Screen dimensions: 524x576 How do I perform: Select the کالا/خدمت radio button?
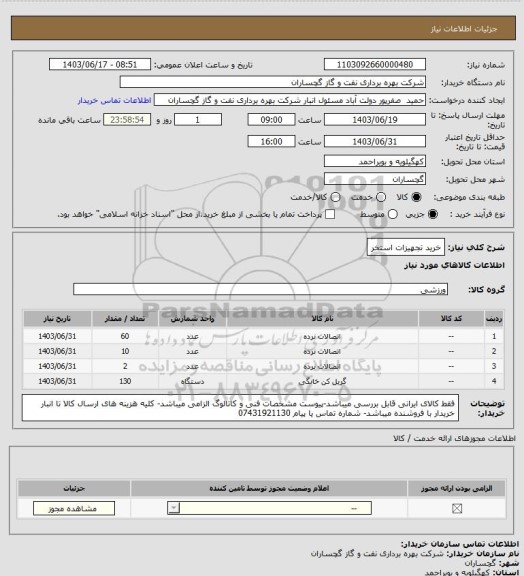pos(335,197)
